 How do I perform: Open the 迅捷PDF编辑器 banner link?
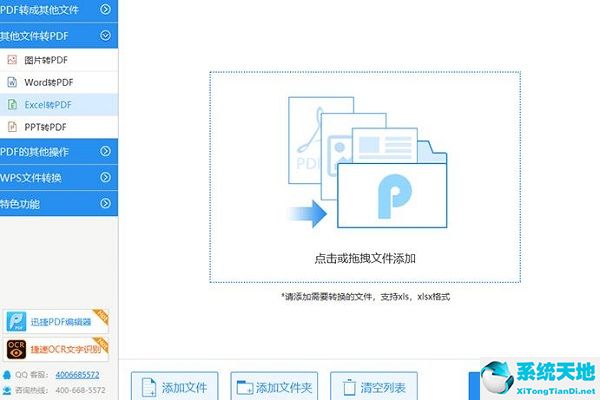[56, 322]
